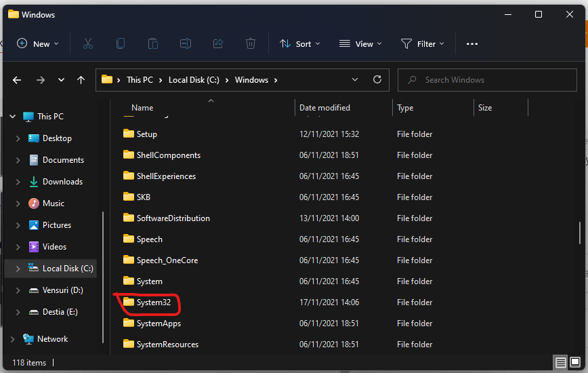Expand the Downloads tree node
Screen dimensions: 588x373
[18, 182]
